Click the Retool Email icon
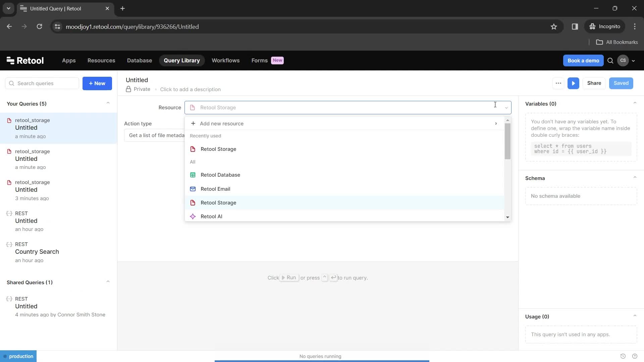This screenshot has width=644, height=362. 193,189
